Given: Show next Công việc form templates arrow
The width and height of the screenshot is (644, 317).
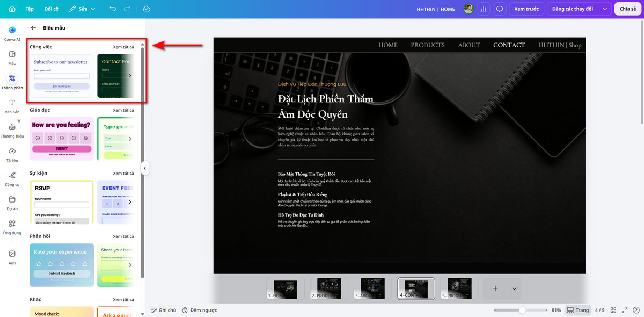Looking at the screenshot, I should [x=130, y=76].
